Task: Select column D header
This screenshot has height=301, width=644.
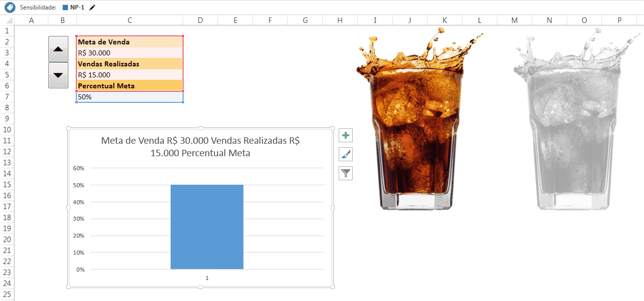Action: (x=200, y=20)
